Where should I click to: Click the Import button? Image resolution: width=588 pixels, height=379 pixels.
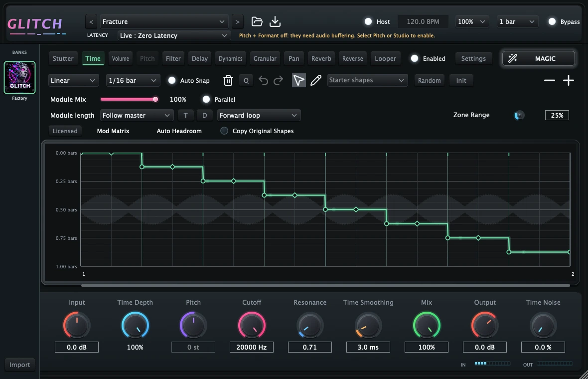pyautogui.click(x=20, y=365)
